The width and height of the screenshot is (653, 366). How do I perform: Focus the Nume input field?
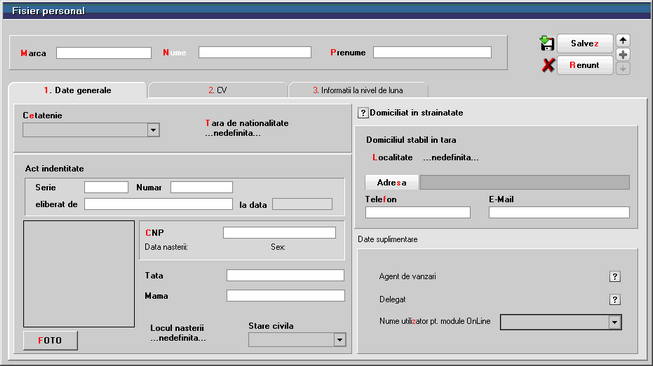(x=255, y=52)
